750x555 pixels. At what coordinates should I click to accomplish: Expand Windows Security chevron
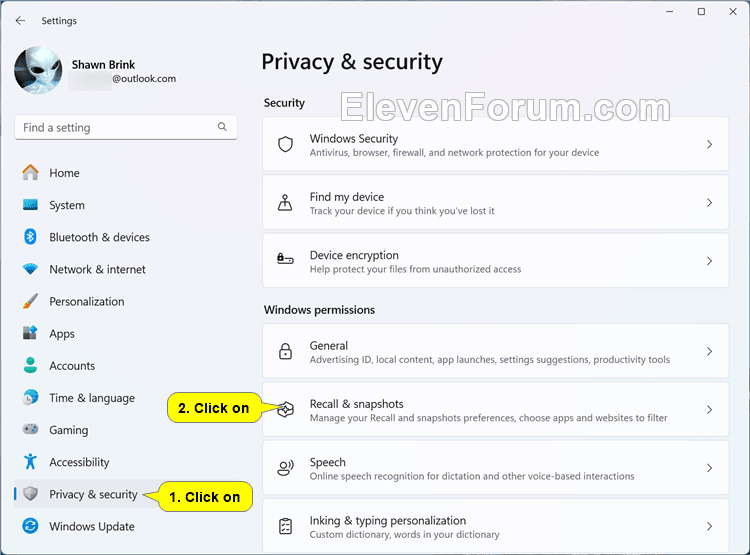tap(709, 144)
